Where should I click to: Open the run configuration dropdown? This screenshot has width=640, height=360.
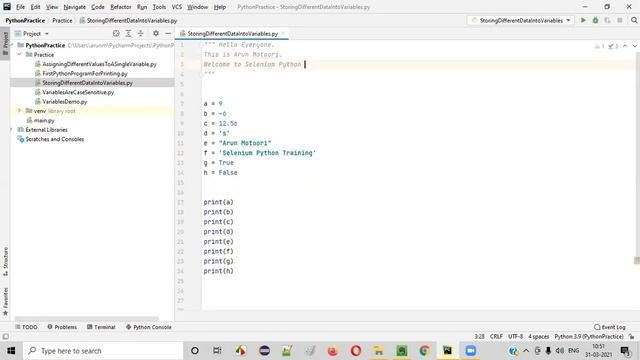click(521, 20)
